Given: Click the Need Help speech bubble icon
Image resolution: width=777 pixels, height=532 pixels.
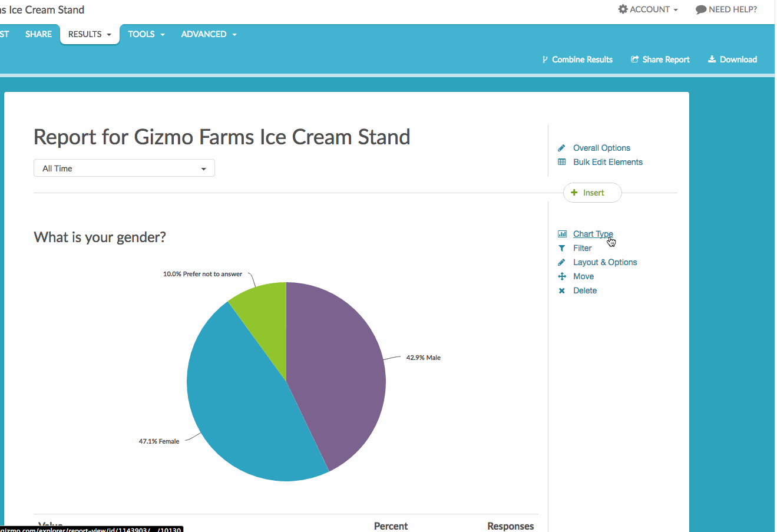Looking at the screenshot, I should (x=701, y=9).
